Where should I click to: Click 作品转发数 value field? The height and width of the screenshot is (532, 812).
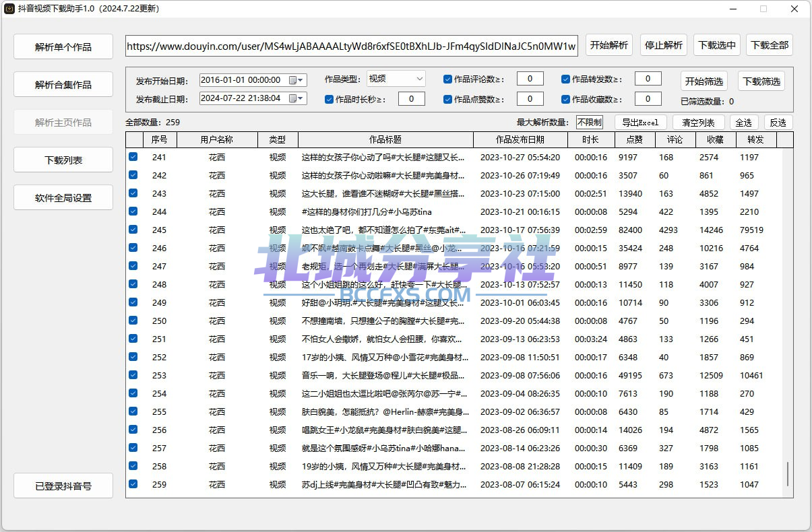click(648, 79)
